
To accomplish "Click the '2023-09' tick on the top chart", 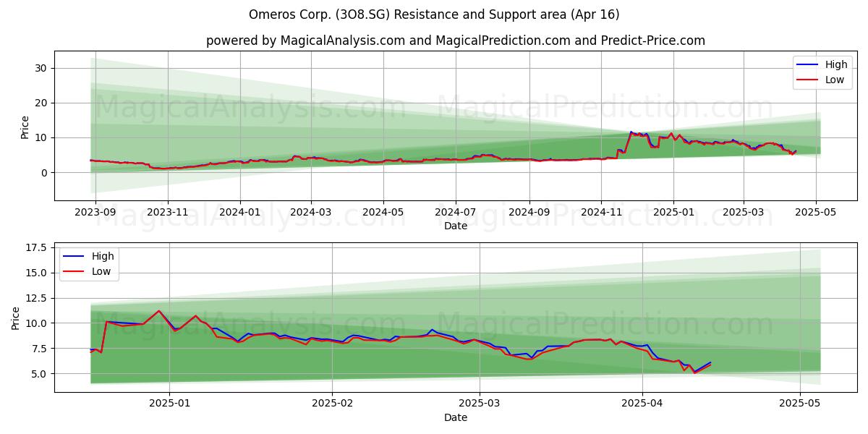I will click(96, 212).
